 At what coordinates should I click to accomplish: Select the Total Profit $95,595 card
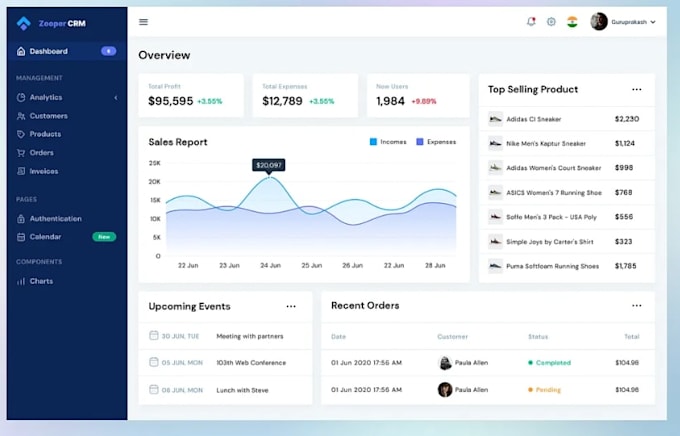pyautogui.click(x=191, y=95)
